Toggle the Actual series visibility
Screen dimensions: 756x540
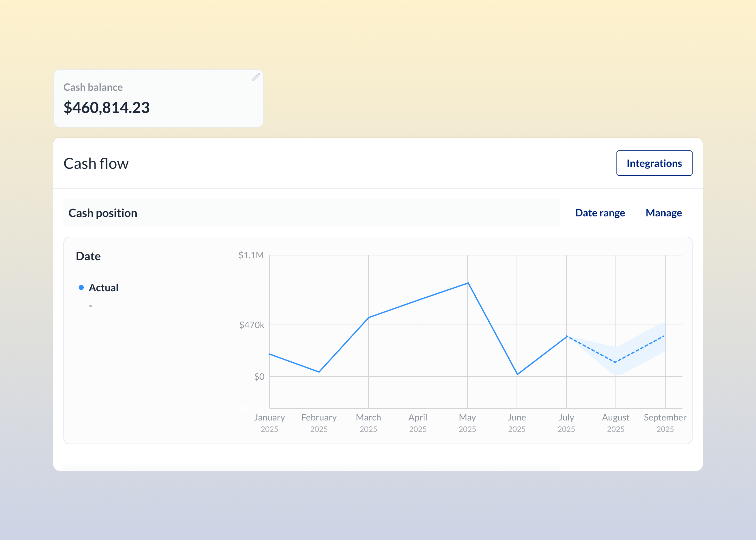[x=103, y=287]
